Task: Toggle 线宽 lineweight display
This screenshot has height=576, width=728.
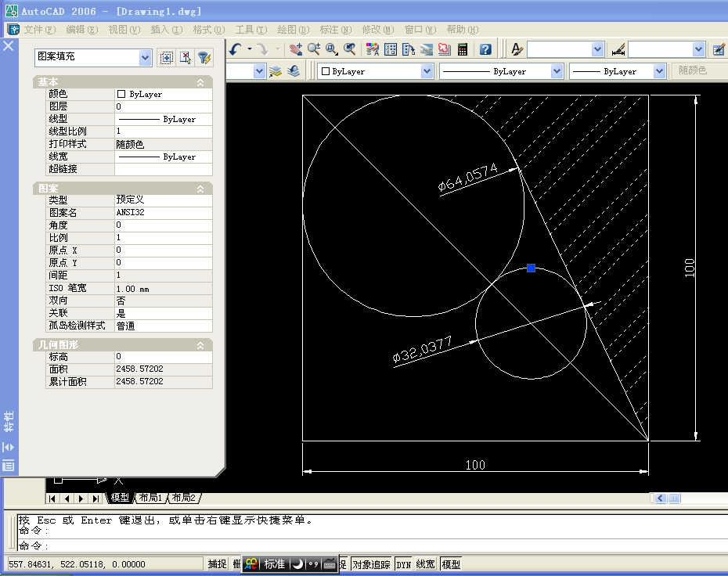Action: (426, 564)
